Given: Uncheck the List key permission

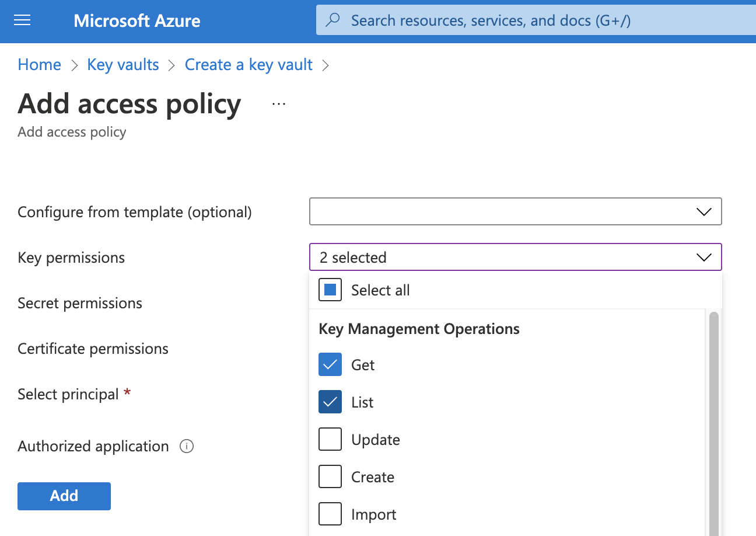Looking at the screenshot, I should pyautogui.click(x=330, y=402).
